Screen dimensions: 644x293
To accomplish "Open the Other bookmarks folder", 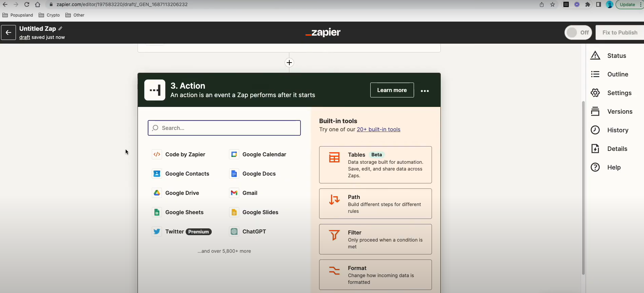I will click(x=75, y=15).
